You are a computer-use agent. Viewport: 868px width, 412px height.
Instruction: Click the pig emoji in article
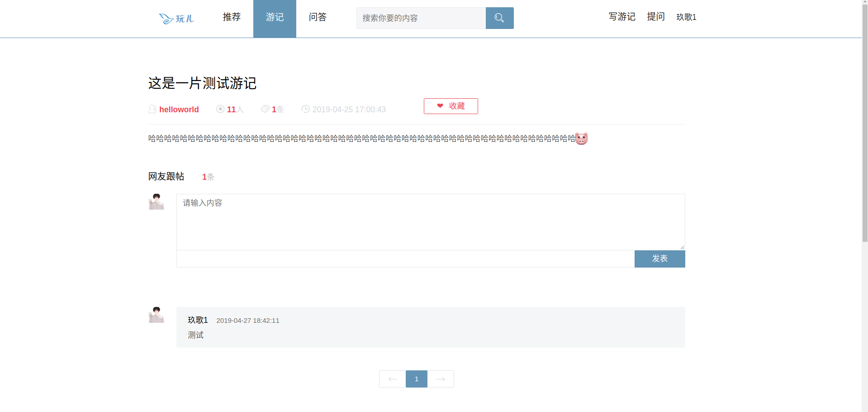click(x=581, y=139)
